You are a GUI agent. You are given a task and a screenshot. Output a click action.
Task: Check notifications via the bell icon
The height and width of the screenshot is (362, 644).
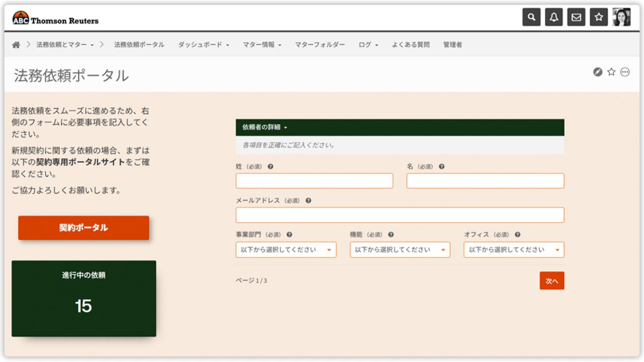tap(553, 17)
